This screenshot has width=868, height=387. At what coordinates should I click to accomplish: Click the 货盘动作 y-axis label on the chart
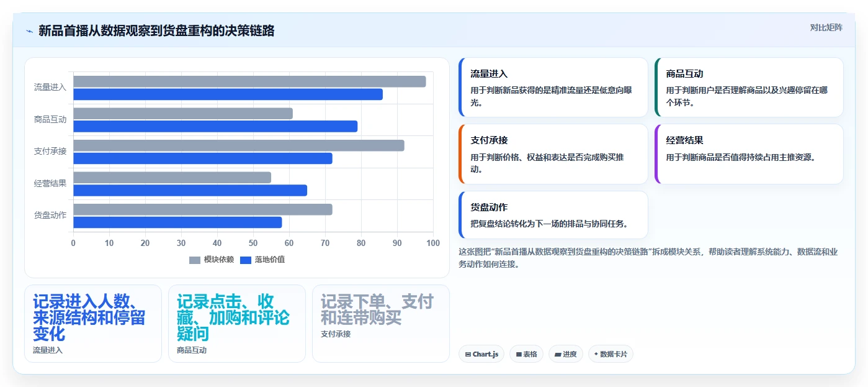[x=50, y=216]
